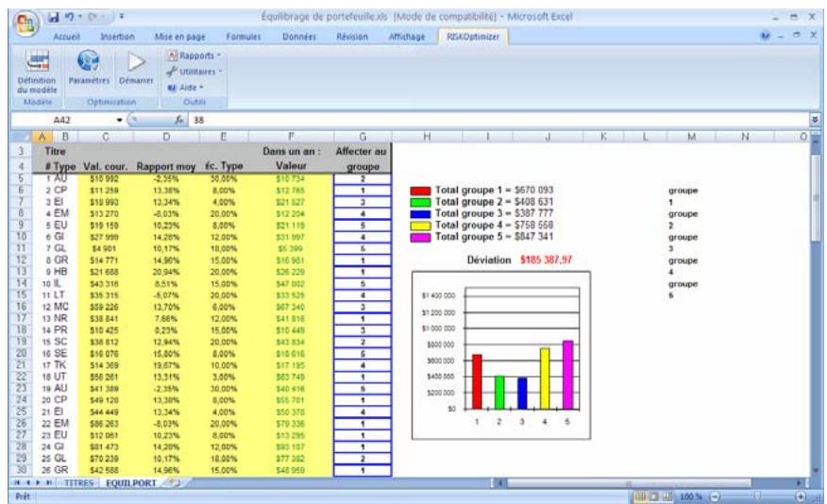The image size is (827, 504).
Task: Undo the last action
Action: (x=69, y=17)
